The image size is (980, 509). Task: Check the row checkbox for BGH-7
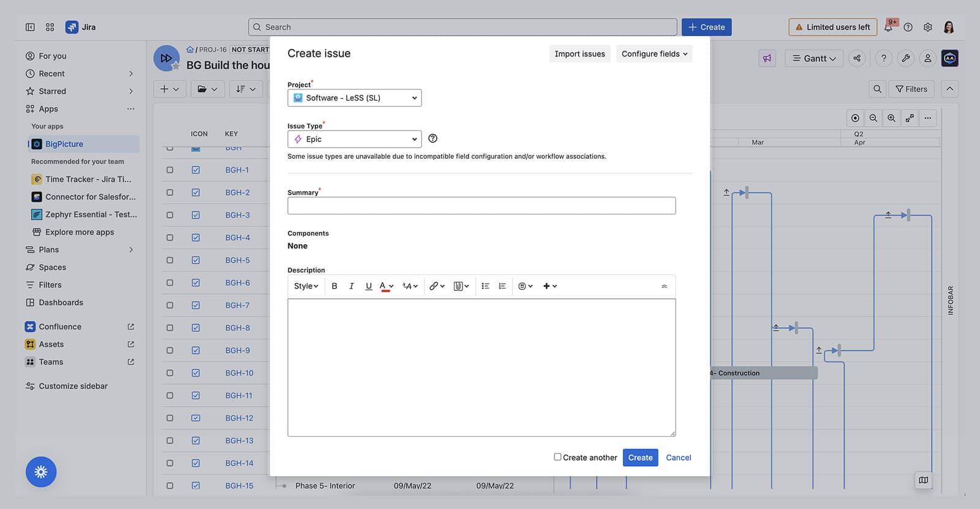coord(170,305)
